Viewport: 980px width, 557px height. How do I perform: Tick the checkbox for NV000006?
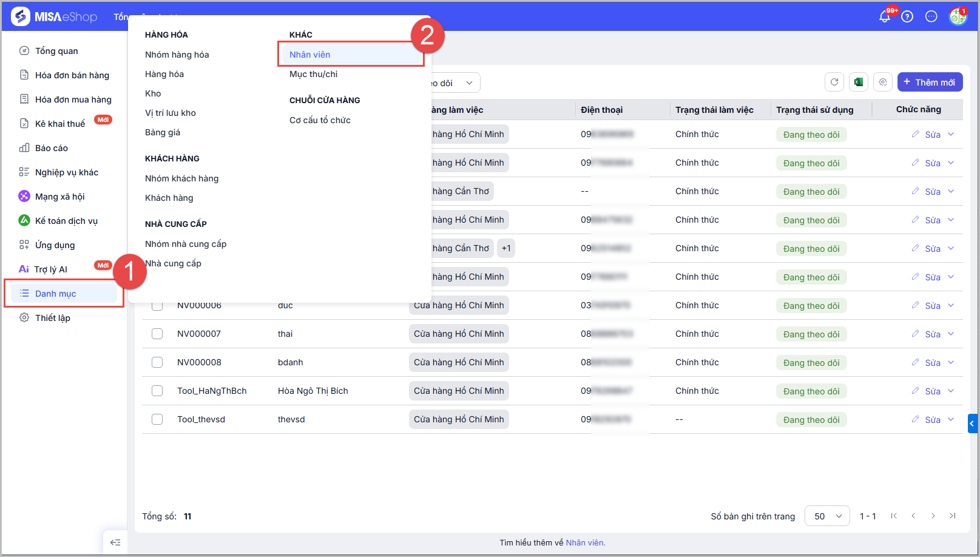coord(157,305)
